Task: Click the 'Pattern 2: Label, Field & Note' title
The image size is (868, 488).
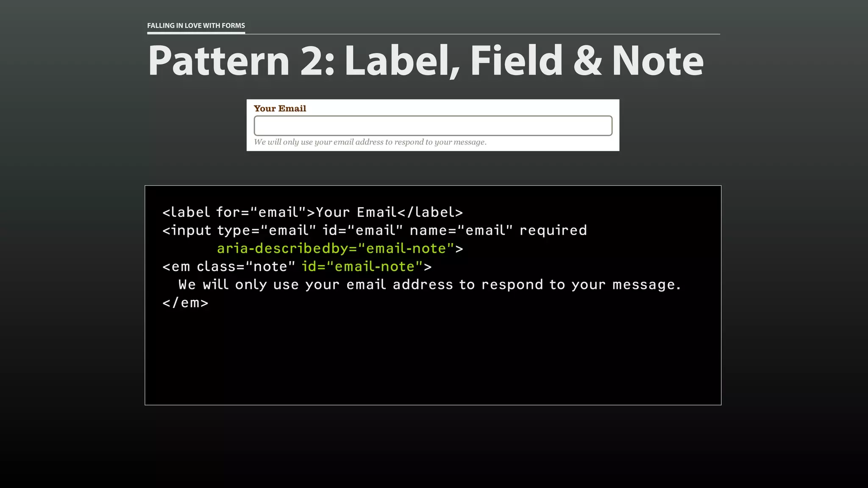Action: (426, 61)
